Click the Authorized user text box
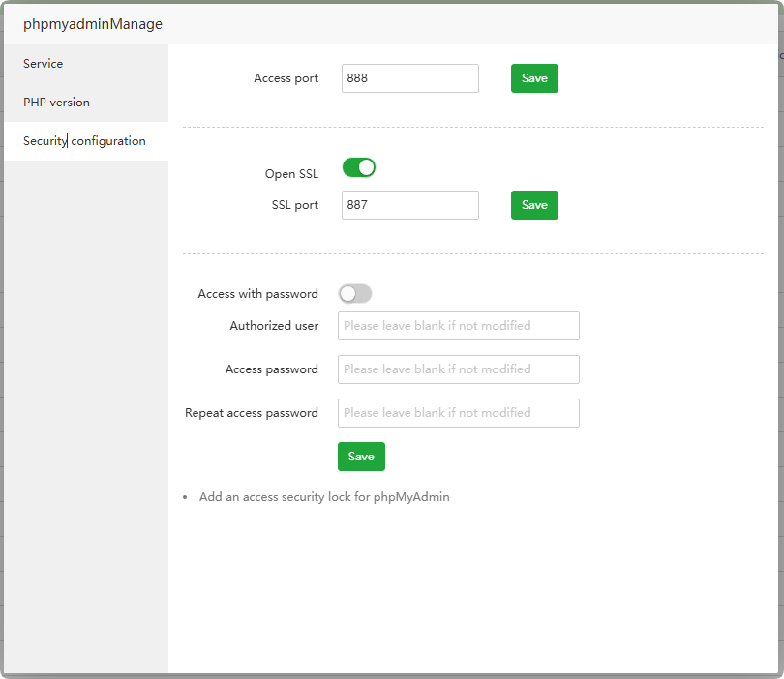784x679 pixels. (x=458, y=326)
